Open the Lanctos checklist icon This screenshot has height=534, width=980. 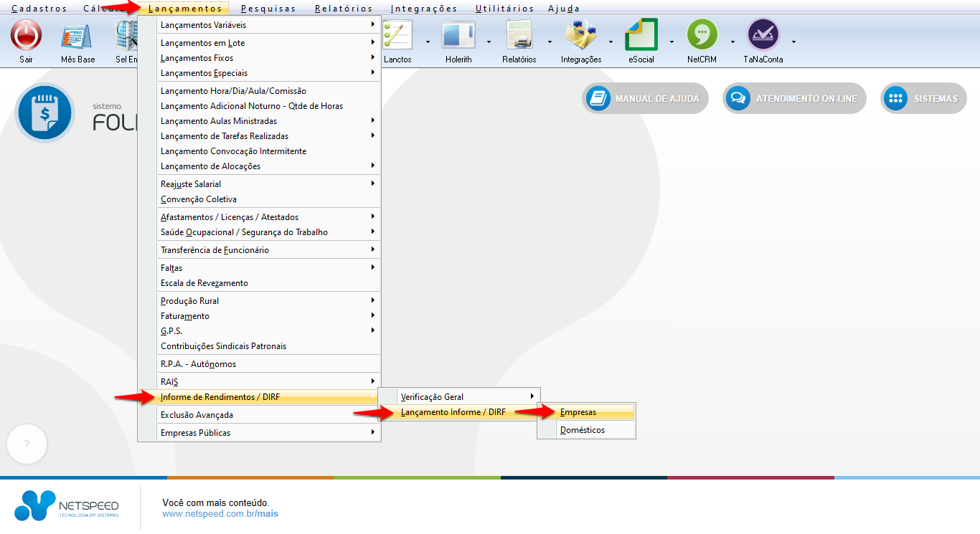click(397, 35)
